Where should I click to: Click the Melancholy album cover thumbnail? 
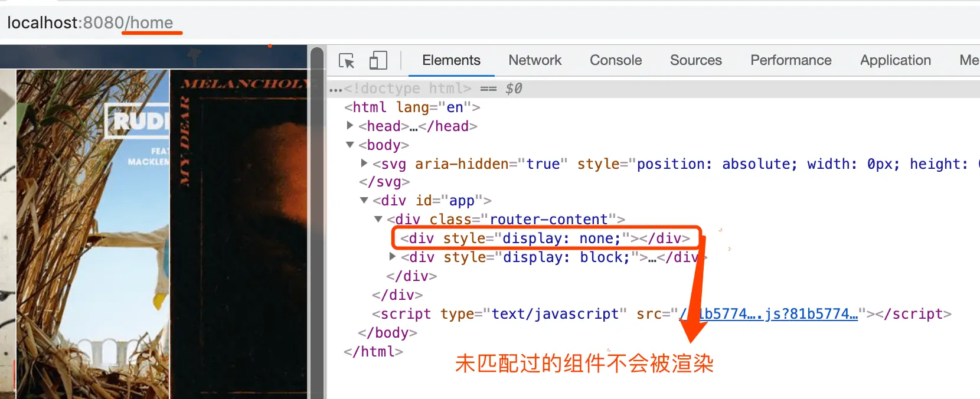239,234
